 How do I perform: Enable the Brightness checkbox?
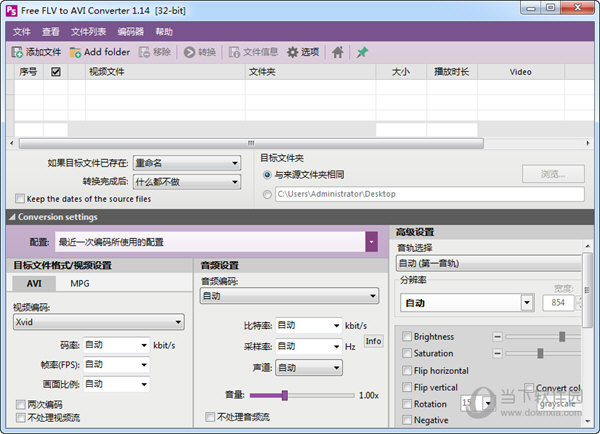click(407, 336)
